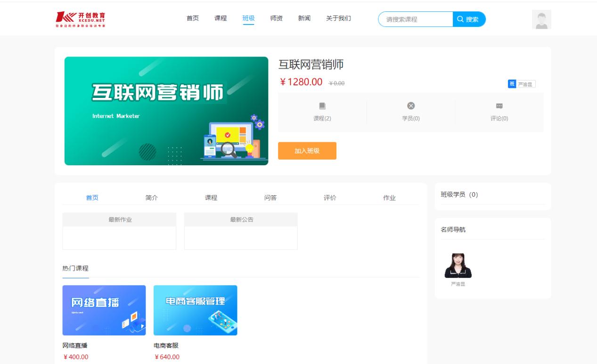Switch to the 问答 tab

click(270, 198)
